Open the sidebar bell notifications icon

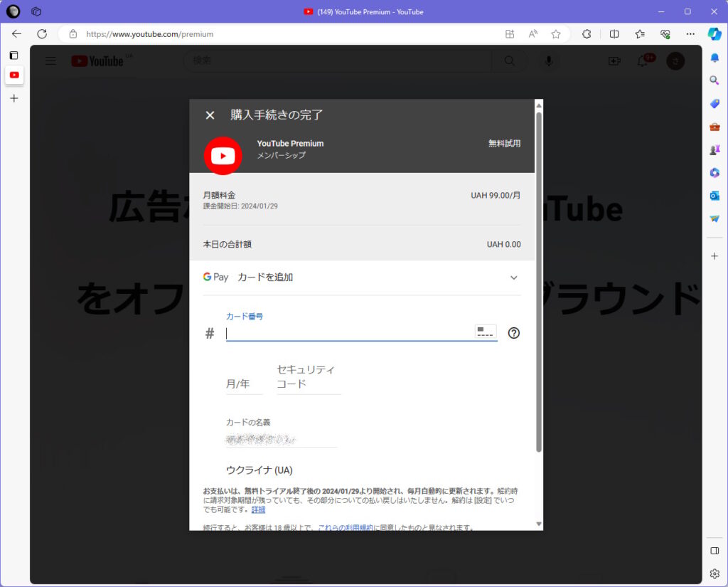click(714, 57)
